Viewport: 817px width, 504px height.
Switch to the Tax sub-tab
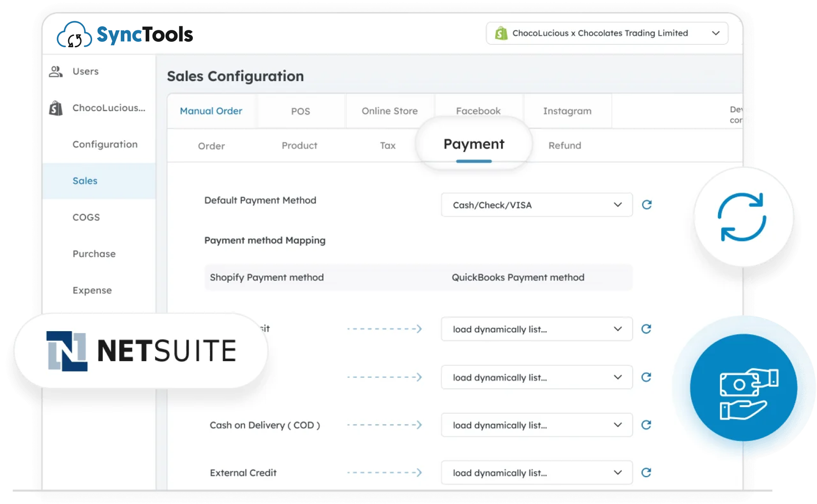tap(388, 146)
